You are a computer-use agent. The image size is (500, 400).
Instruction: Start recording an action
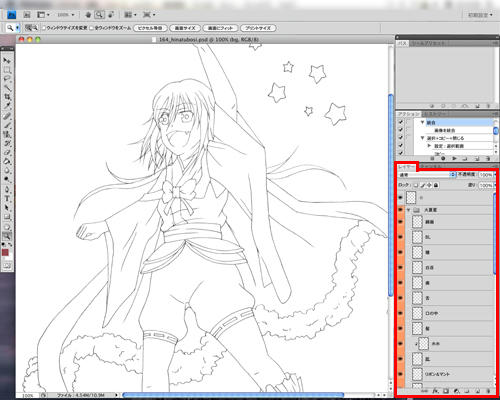(x=443, y=159)
